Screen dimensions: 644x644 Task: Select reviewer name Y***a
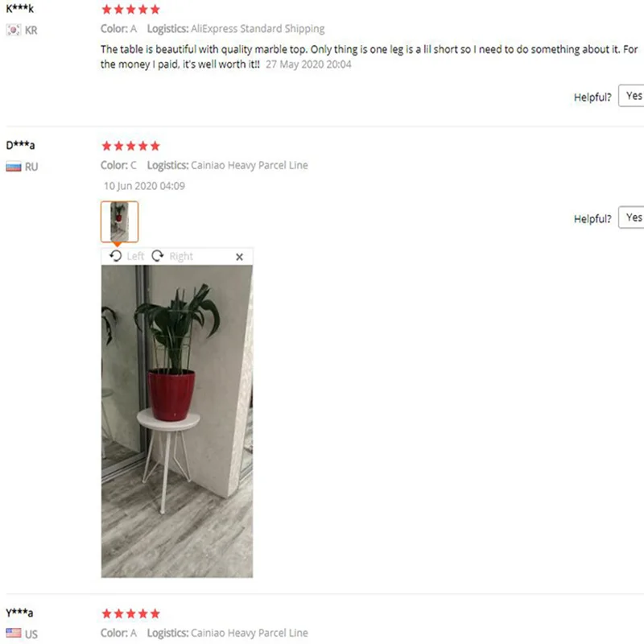point(19,613)
